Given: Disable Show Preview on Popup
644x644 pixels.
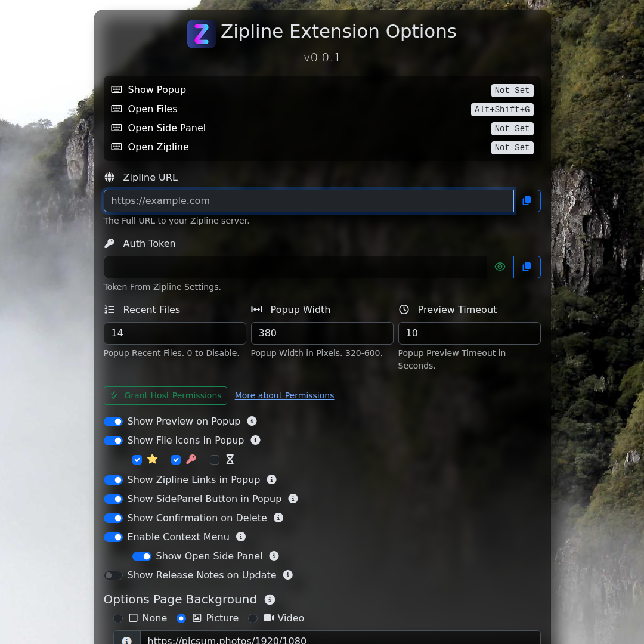Looking at the screenshot, I should pos(113,422).
